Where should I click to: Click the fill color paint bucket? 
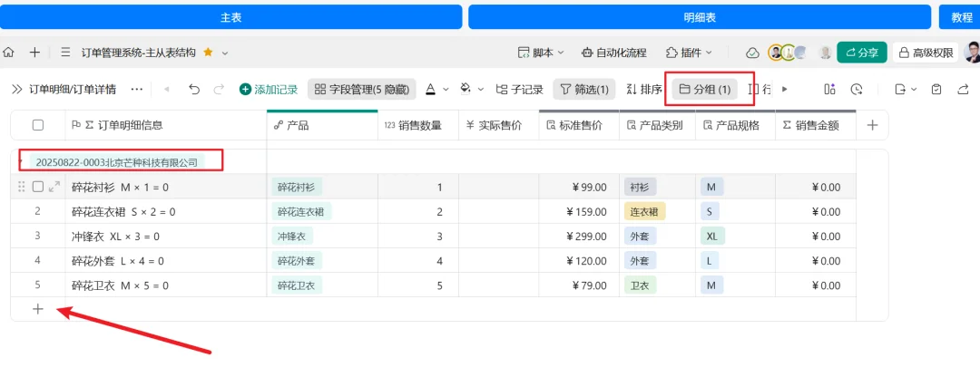[465, 89]
